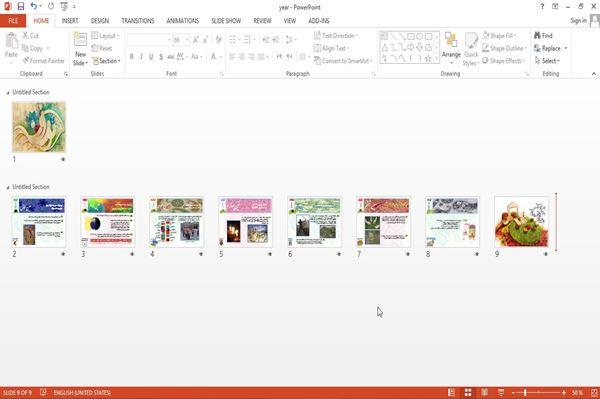Click Convert to SmartArt
This screenshot has width=600, height=399.
point(343,61)
